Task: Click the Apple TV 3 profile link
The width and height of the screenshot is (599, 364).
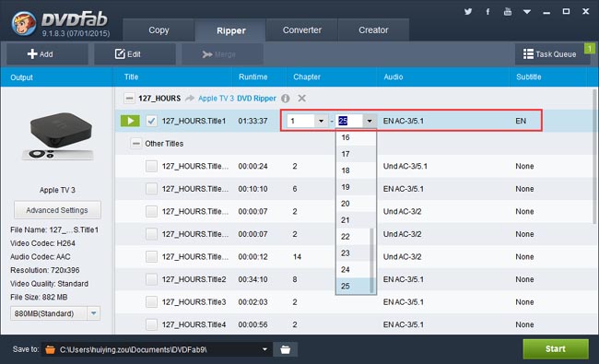Action: [216, 99]
